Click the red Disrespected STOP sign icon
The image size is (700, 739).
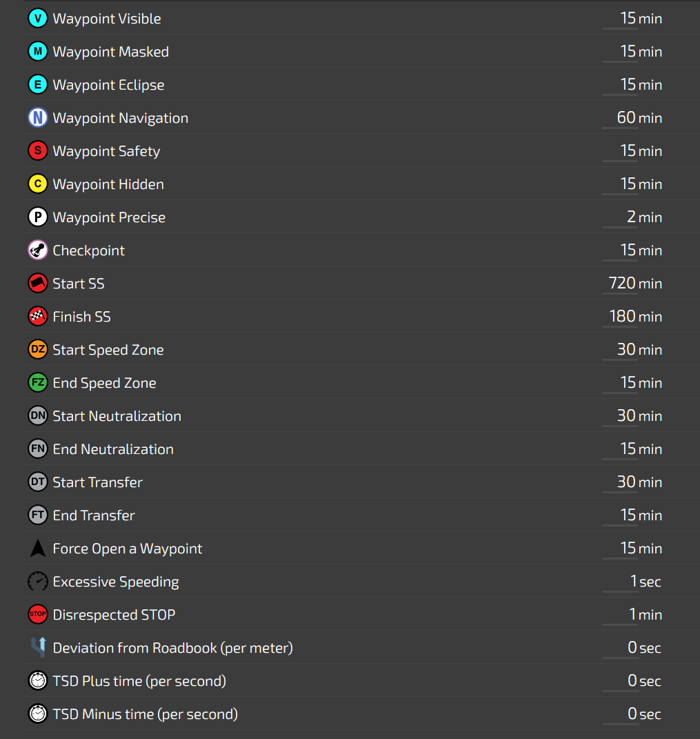[37, 615]
